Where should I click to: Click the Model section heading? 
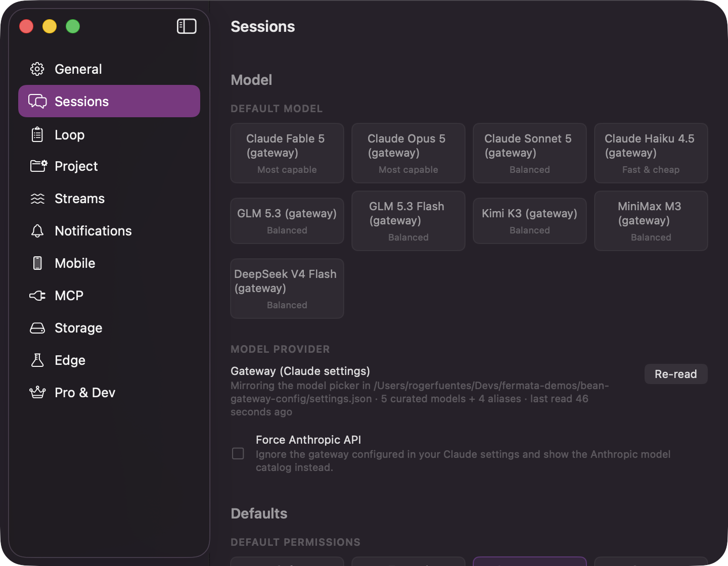251,80
